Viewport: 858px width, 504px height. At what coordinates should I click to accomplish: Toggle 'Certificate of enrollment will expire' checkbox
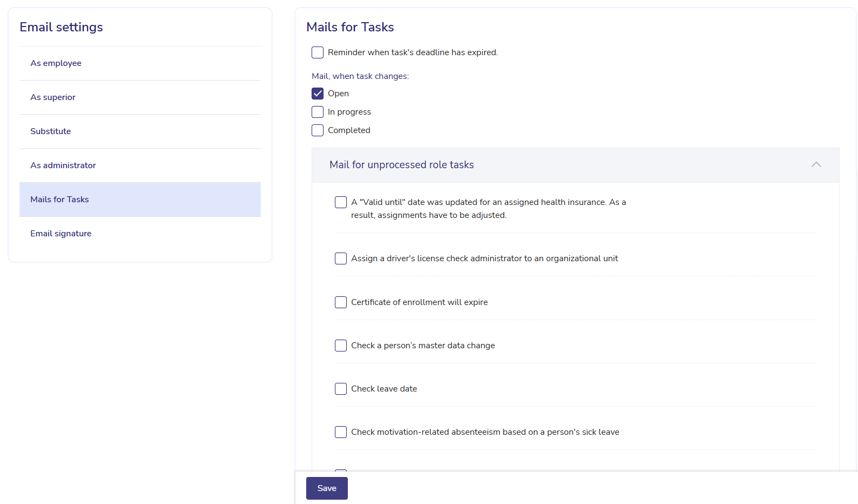coord(341,302)
